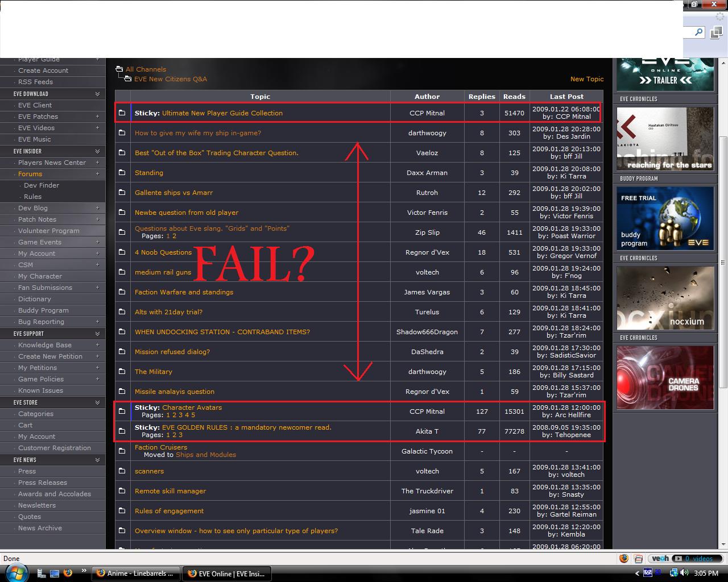The image size is (728, 582).
Task: Click the page vertical scrollbar
Action: point(723,263)
